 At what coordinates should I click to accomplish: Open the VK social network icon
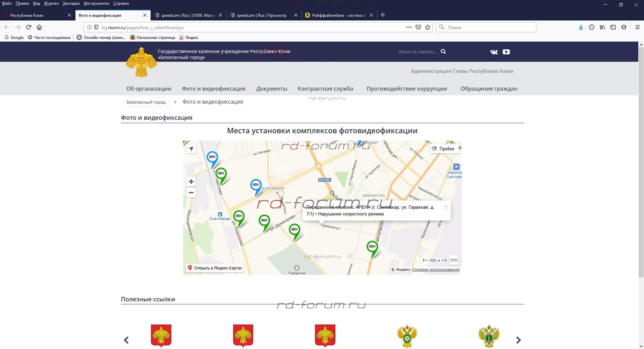tap(494, 52)
